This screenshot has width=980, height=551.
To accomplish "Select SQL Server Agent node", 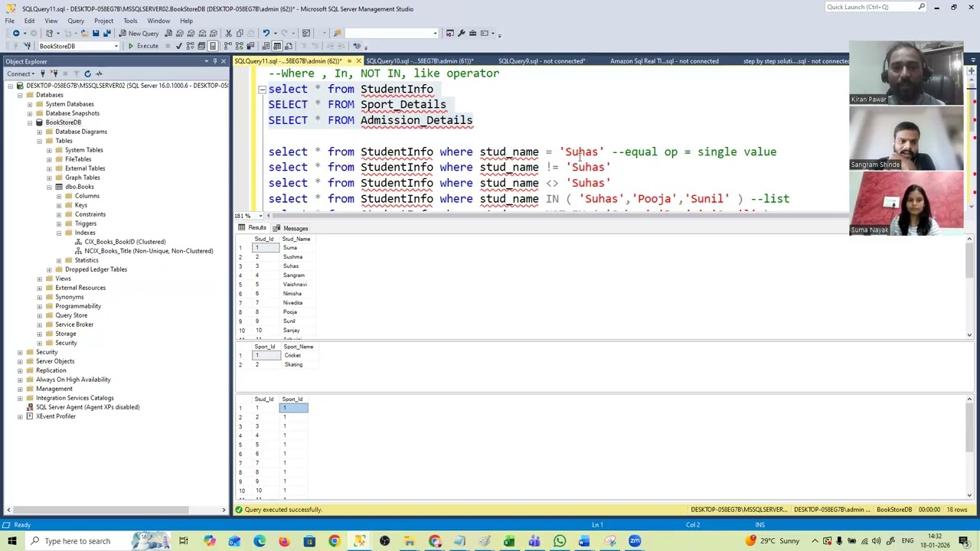I will (87, 407).
